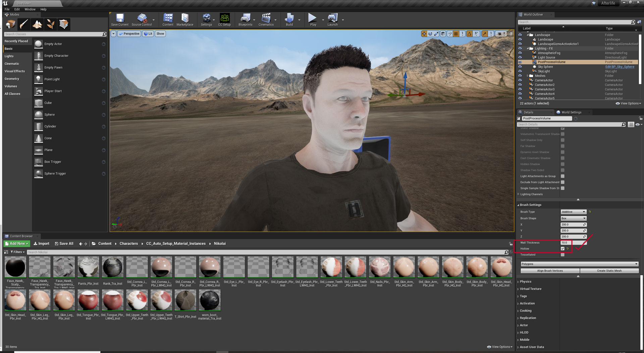Viewport: 644px width, 353px height.
Task: Open the Window menu
Action: tap(30, 9)
